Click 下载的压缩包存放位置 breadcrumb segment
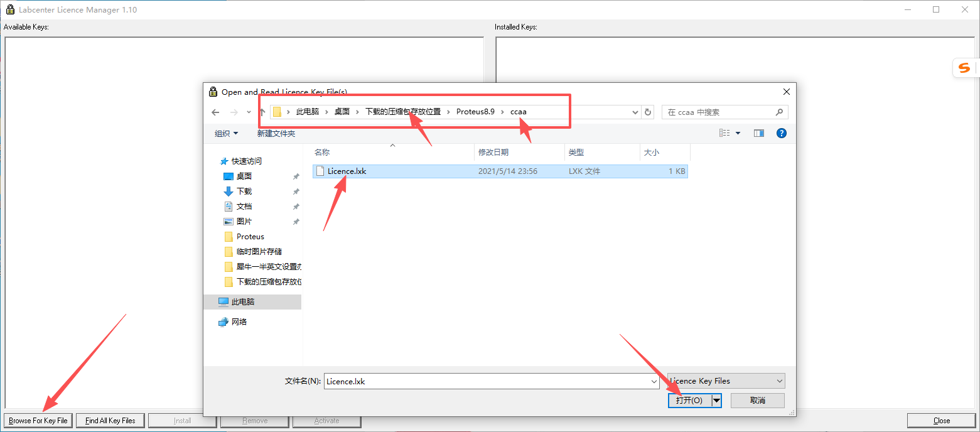 click(403, 112)
